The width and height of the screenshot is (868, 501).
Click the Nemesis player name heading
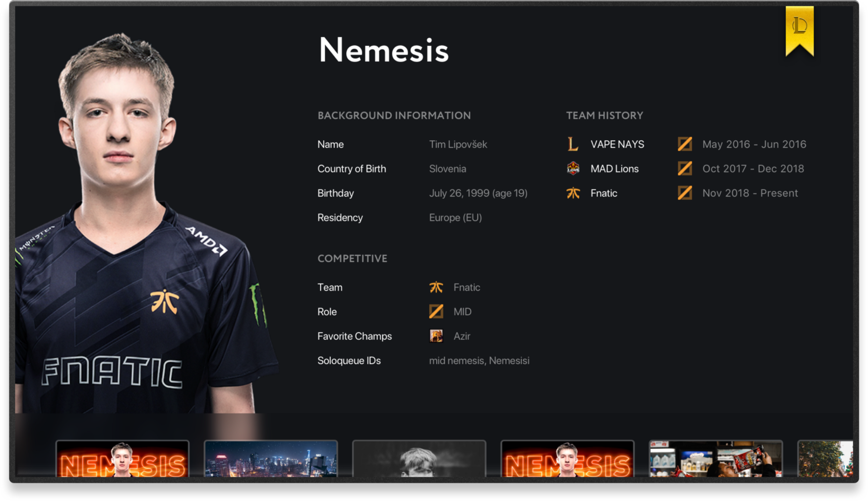click(x=383, y=50)
